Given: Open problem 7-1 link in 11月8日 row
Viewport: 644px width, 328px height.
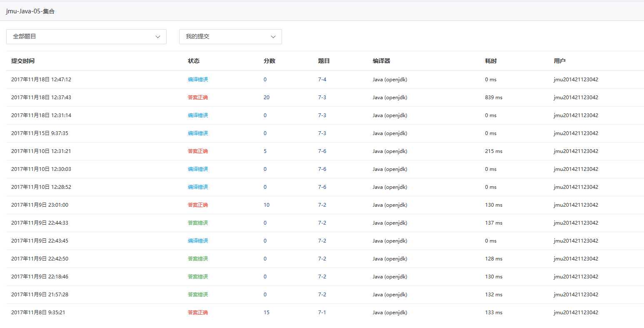Looking at the screenshot, I should tap(322, 313).
